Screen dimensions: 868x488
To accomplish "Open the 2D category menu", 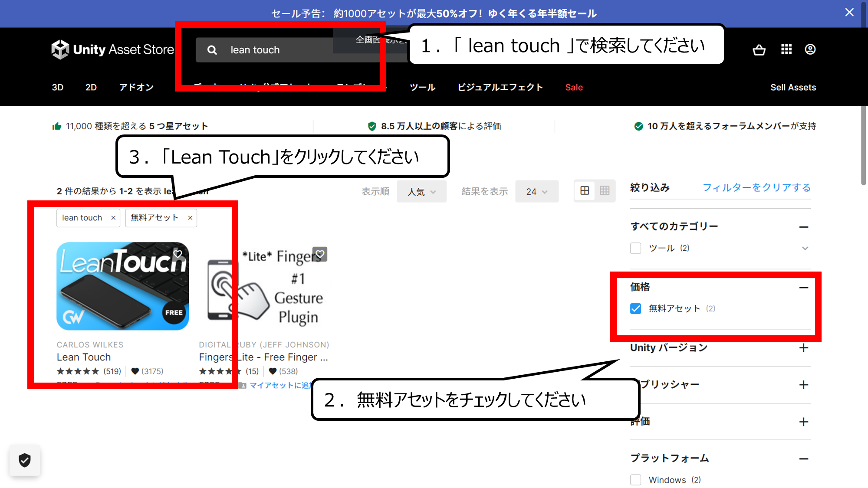I will coord(91,87).
